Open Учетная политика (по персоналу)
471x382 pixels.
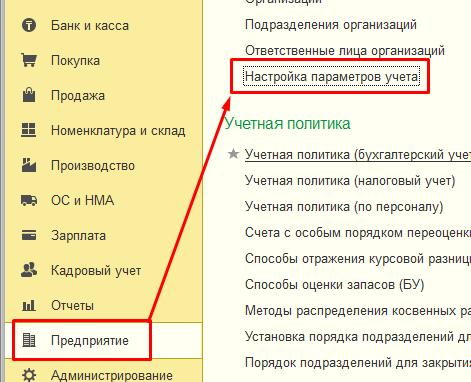coord(344,207)
